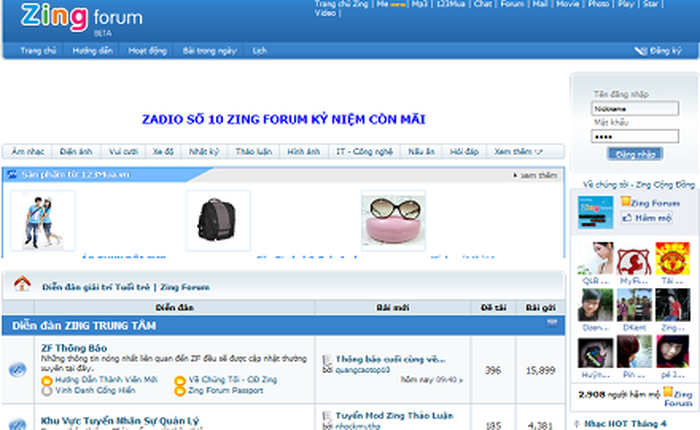Select the Âm nhạc category tab
The height and width of the screenshot is (430, 700).
[x=28, y=152]
